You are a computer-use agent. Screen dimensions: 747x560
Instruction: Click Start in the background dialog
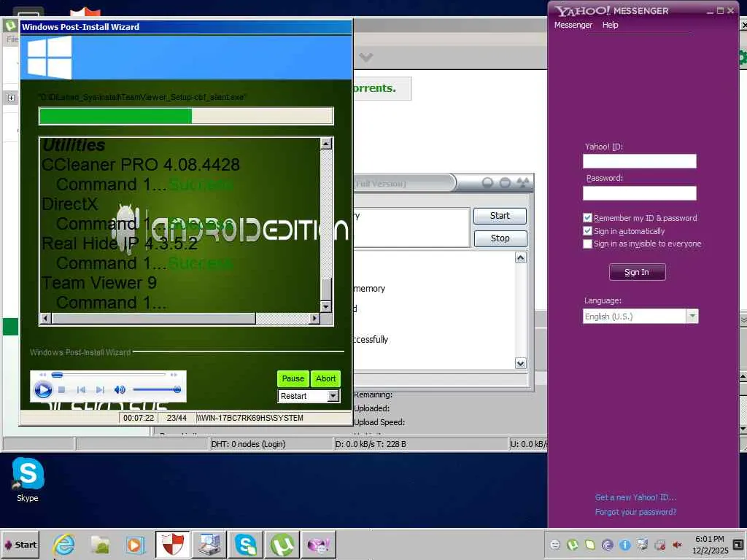(x=500, y=216)
